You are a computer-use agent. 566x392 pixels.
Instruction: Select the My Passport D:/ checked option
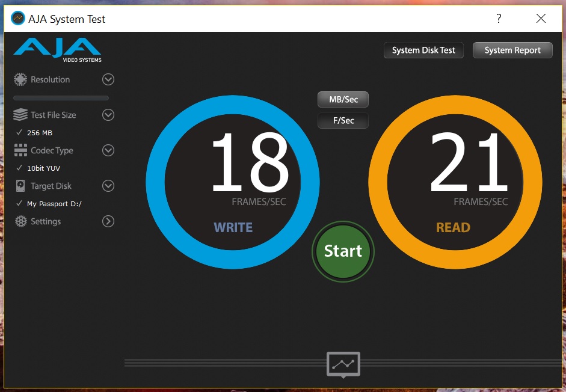point(49,204)
